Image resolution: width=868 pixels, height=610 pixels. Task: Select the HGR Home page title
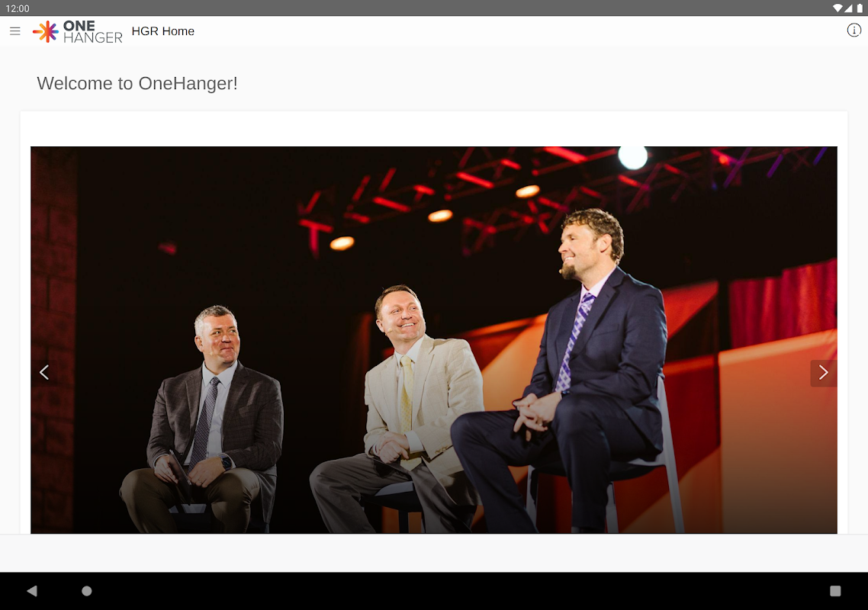(162, 31)
